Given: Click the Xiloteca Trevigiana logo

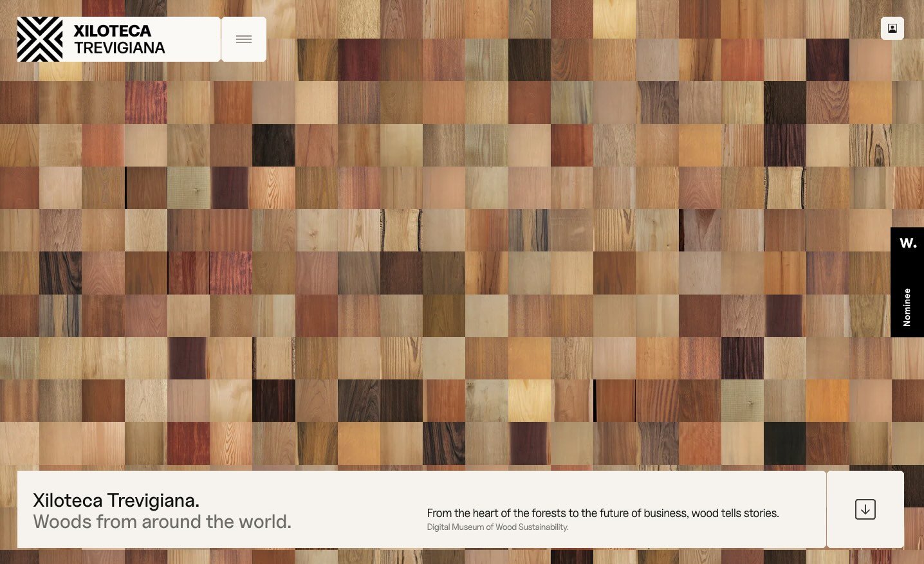Looking at the screenshot, I should pyautogui.click(x=119, y=39).
